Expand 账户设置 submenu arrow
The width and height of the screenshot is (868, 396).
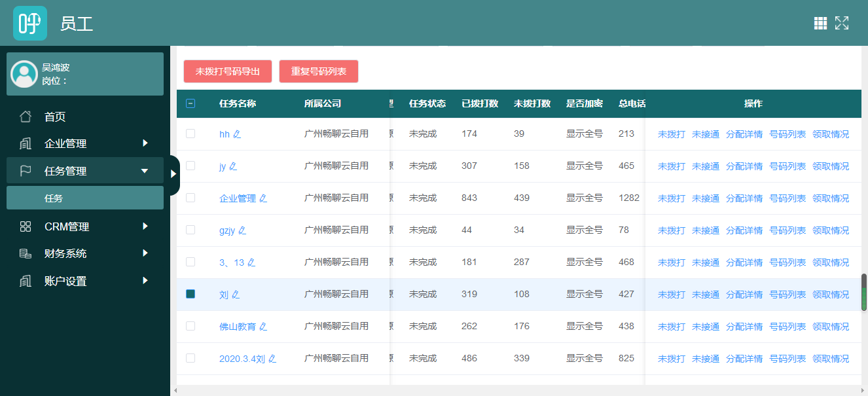click(145, 281)
